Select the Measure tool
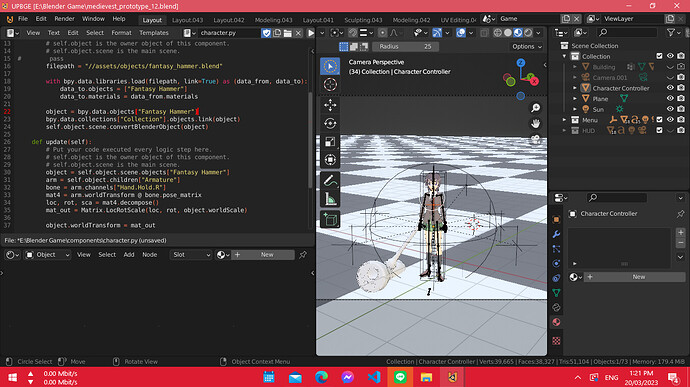The image size is (690, 387). coord(330,199)
